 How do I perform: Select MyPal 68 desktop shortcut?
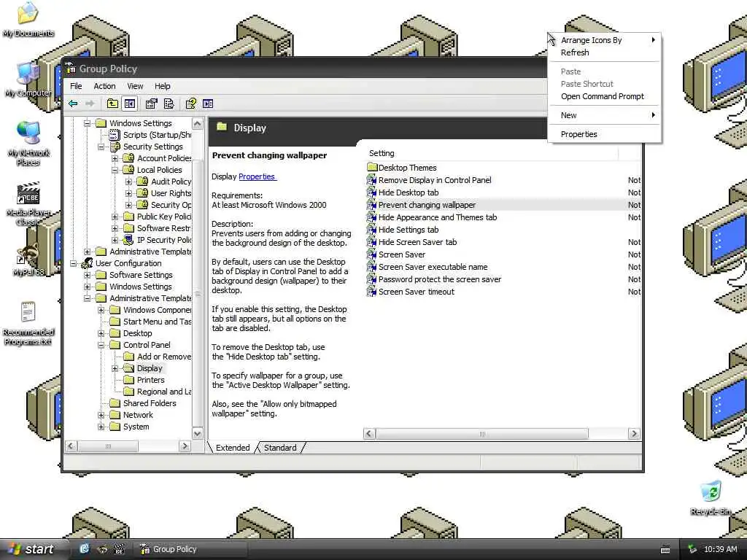(28, 260)
